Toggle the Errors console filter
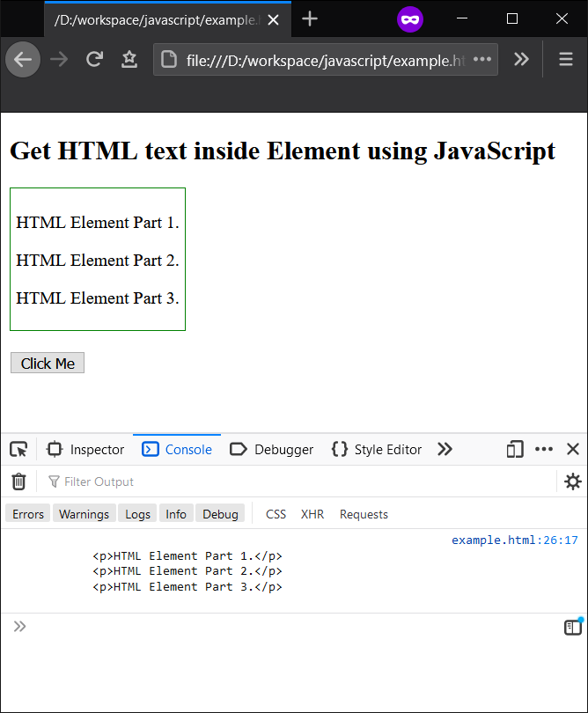This screenshot has height=713, width=588. (x=27, y=513)
